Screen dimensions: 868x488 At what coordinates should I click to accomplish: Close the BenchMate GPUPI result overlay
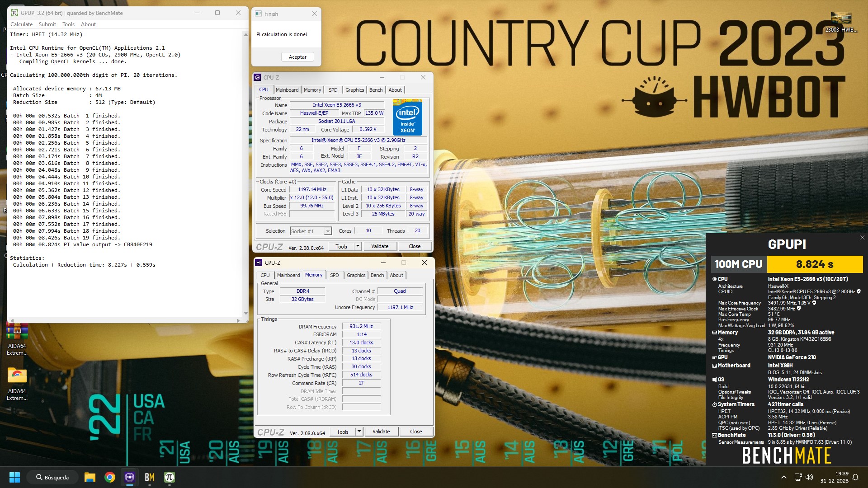862,238
